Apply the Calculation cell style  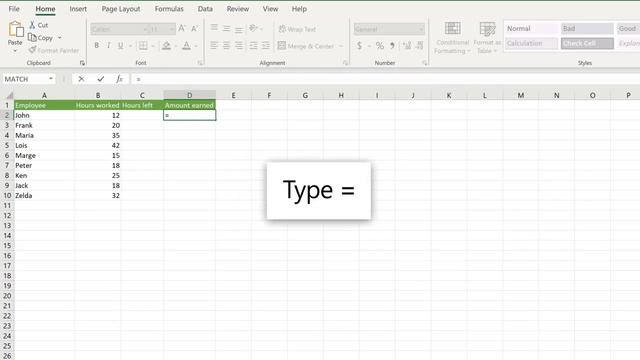tap(531, 43)
